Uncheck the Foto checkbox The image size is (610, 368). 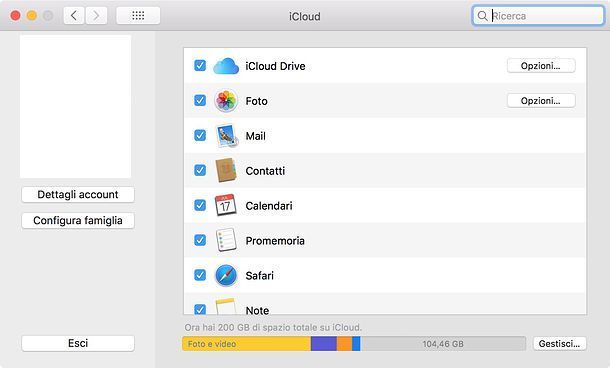click(200, 100)
